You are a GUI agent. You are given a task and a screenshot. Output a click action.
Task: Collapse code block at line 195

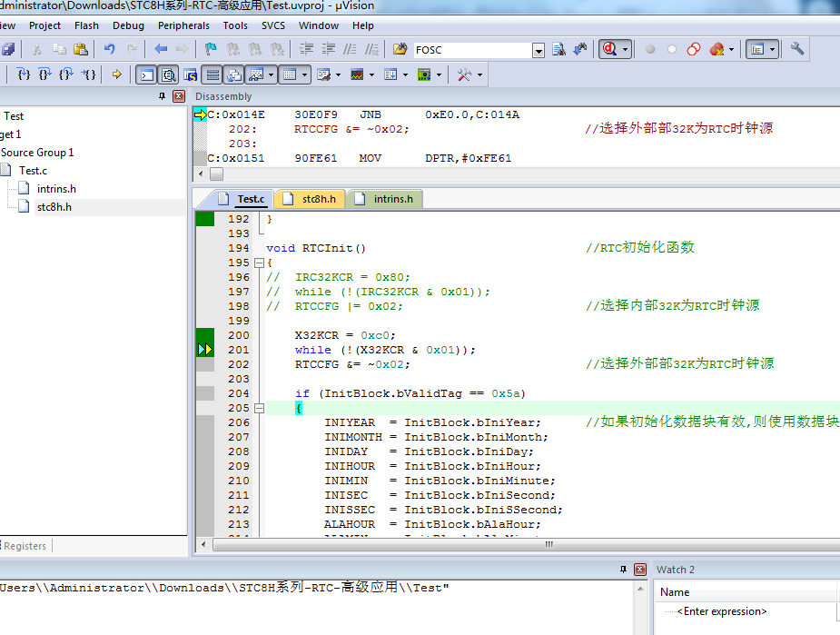pos(260,263)
